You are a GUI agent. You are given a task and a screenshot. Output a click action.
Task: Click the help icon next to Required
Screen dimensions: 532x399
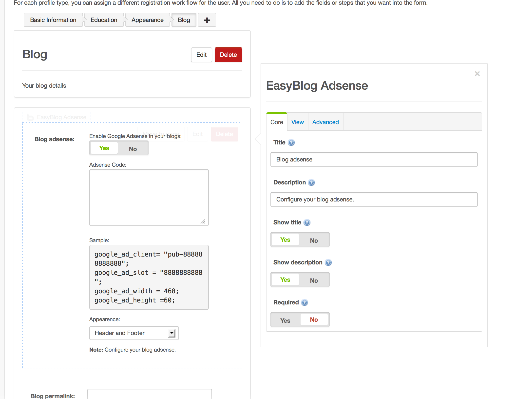point(304,302)
